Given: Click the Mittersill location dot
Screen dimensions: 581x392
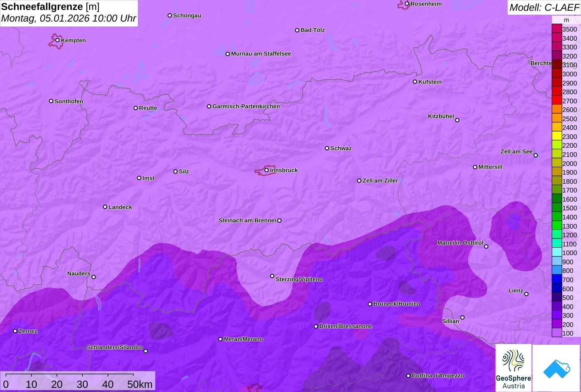Looking at the screenshot, I should pos(475,167).
